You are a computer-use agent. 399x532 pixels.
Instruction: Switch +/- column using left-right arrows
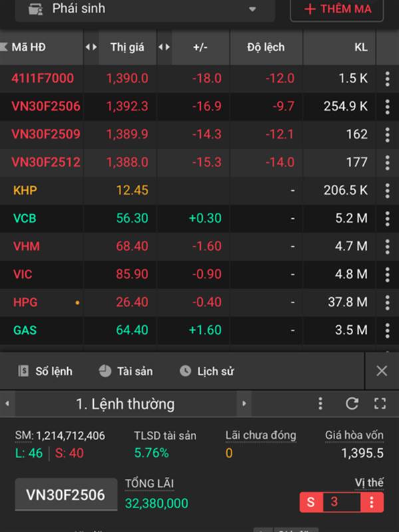164,47
